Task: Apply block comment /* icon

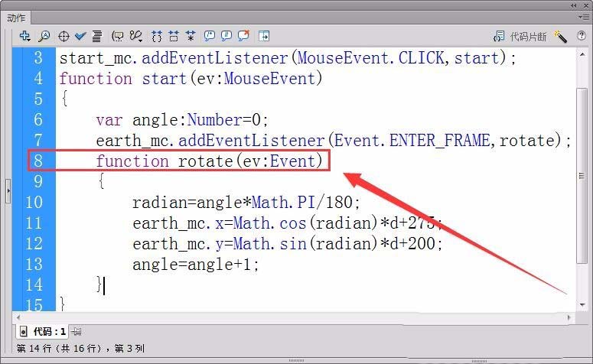Action: pyautogui.click(x=209, y=36)
